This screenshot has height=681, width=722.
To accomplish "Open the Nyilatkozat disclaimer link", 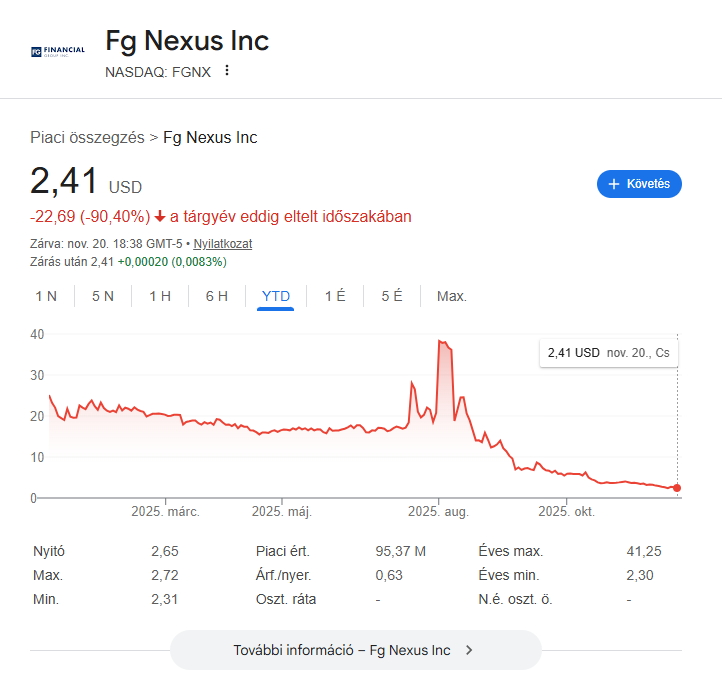I will (x=222, y=243).
